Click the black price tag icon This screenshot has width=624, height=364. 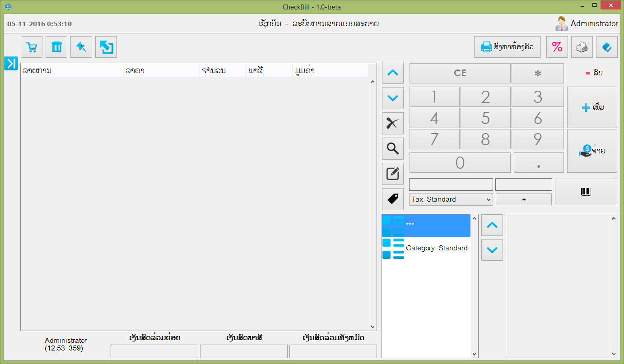[393, 199]
